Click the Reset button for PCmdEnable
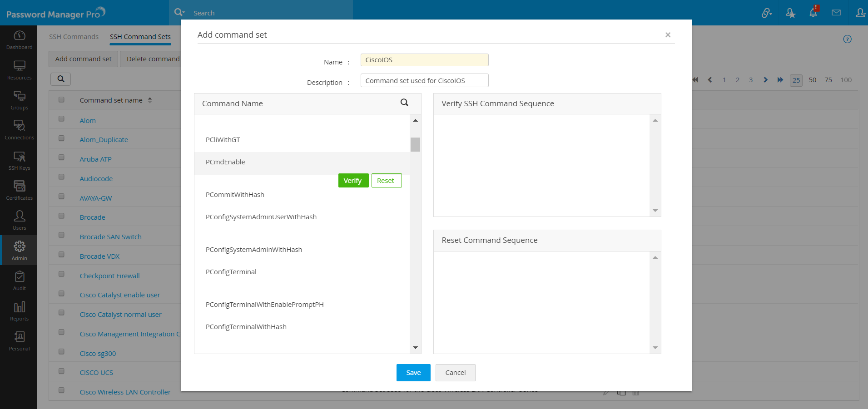 coord(386,181)
